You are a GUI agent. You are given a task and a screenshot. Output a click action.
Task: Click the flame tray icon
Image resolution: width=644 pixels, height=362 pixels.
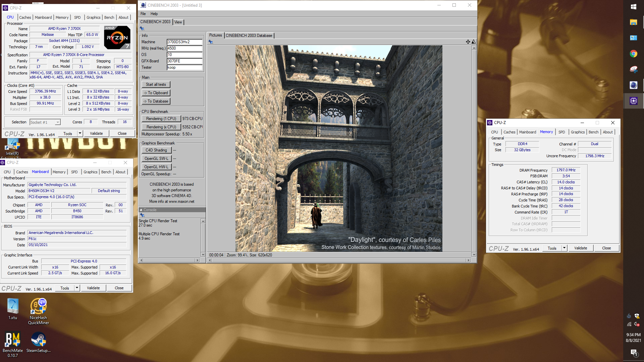pos(629,316)
